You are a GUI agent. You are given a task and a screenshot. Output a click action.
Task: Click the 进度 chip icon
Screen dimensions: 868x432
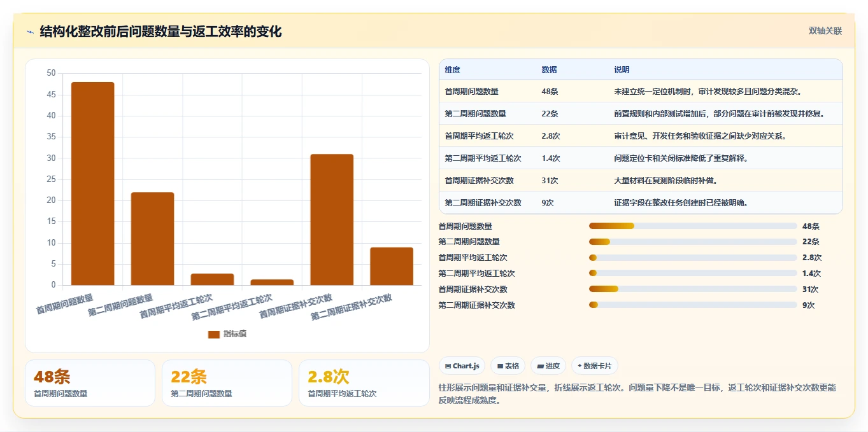[x=540, y=366]
